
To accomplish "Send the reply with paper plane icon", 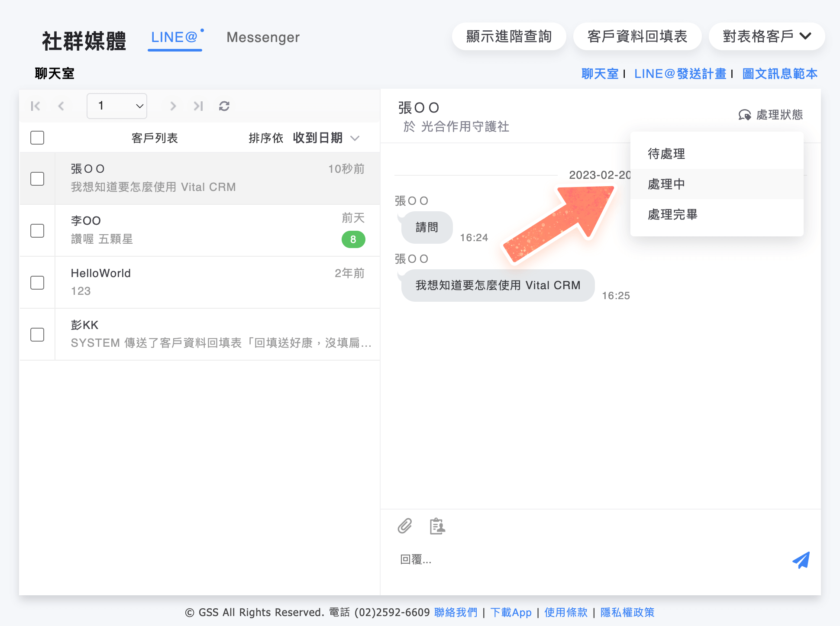I will [801, 560].
